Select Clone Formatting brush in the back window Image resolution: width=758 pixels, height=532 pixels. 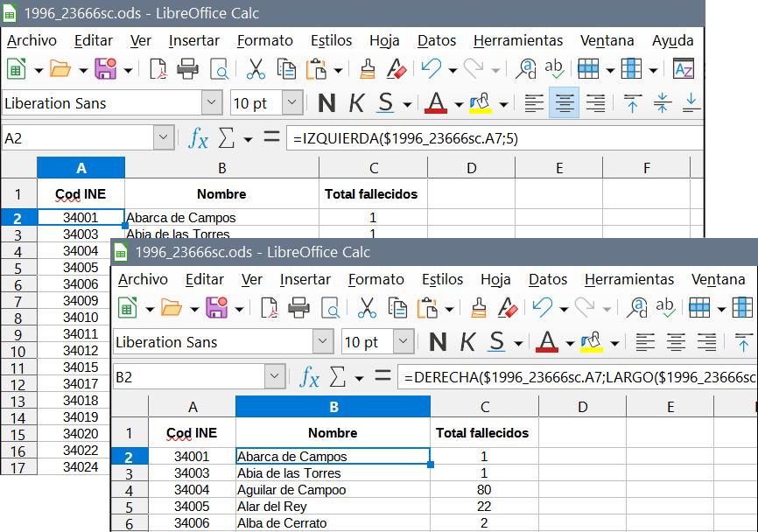pyautogui.click(x=368, y=69)
